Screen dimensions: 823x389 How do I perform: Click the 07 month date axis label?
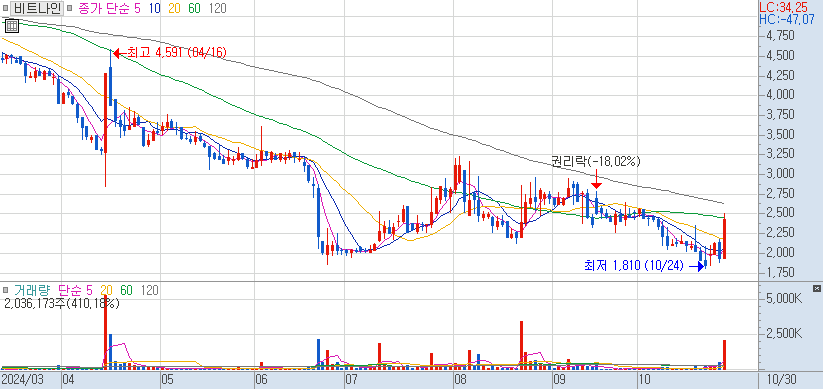tap(351, 379)
